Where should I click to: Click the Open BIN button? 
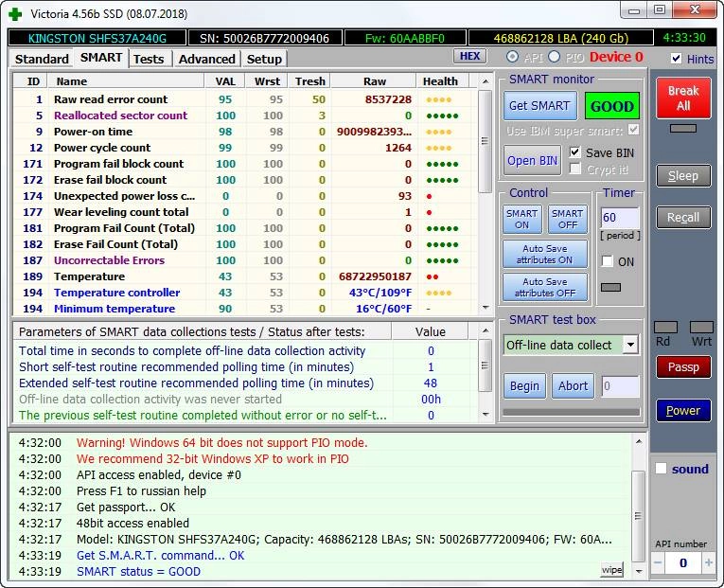(533, 161)
